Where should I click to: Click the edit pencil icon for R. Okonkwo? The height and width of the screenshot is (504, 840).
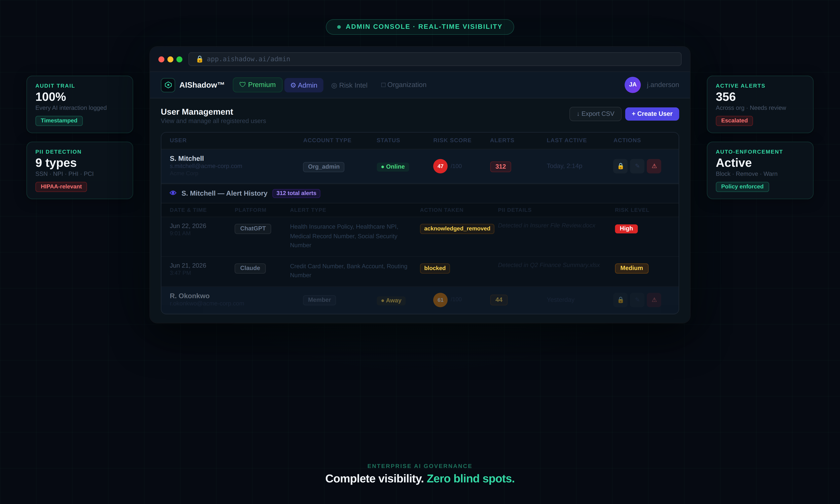pos(637,300)
